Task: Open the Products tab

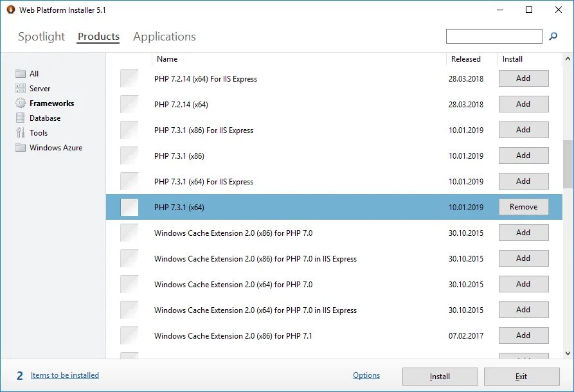Action: [98, 37]
